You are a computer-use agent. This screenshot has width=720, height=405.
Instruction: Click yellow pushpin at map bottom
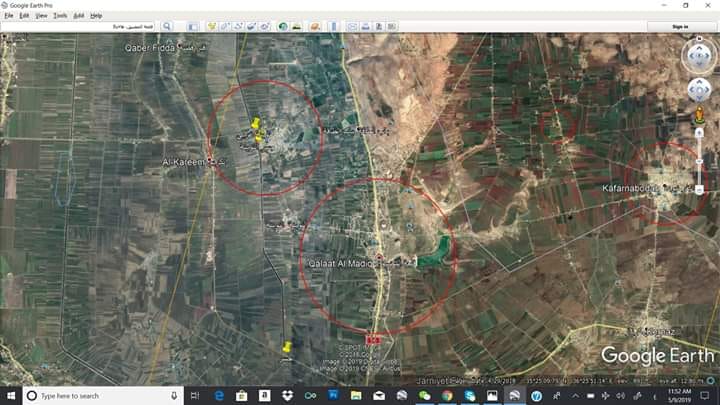[x=287, y=347]
